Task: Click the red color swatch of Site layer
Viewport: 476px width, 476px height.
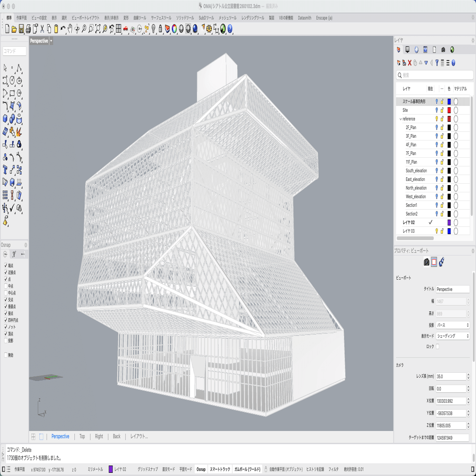Action: (x=449, y=110)
